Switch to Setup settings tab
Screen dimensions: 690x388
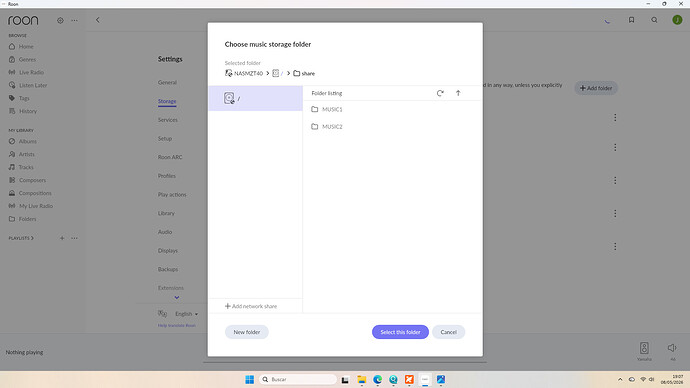coord(165,138)
